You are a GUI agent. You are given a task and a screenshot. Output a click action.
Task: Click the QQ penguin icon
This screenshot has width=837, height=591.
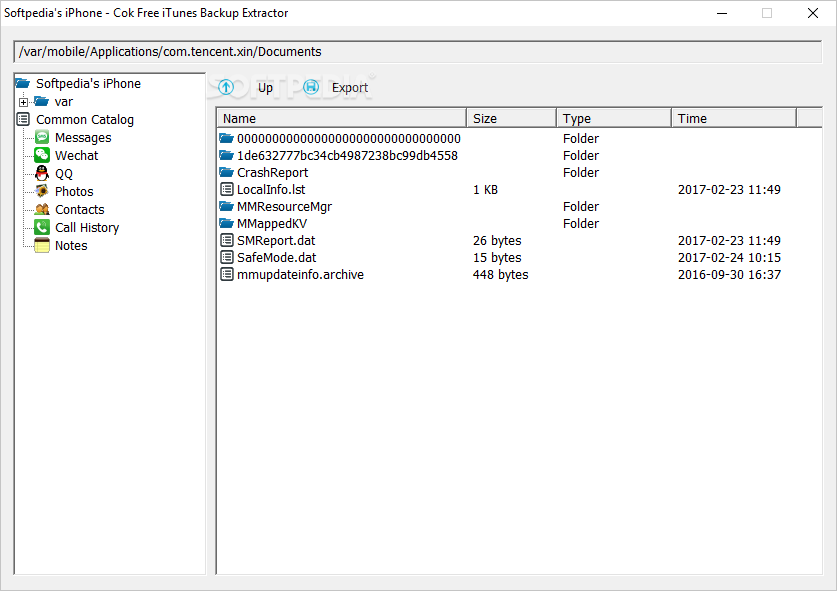pyautogui.click(x=42, y=173)
